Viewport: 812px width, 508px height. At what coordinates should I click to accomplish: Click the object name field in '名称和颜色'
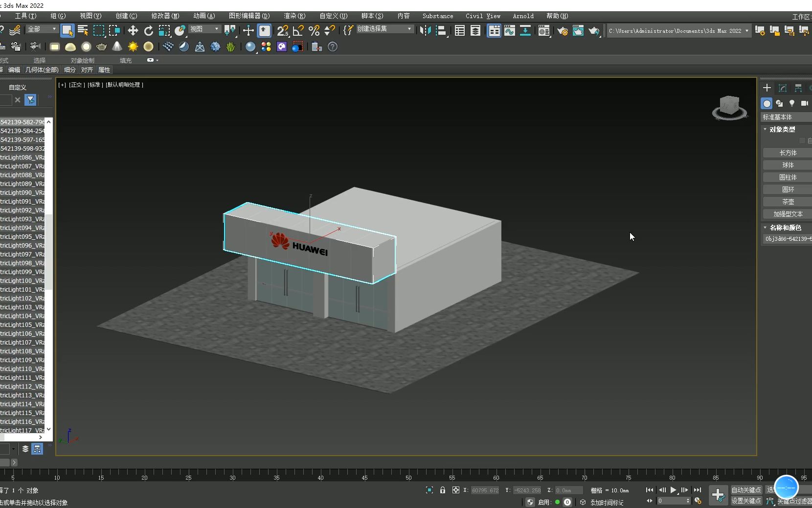[788, 239]
